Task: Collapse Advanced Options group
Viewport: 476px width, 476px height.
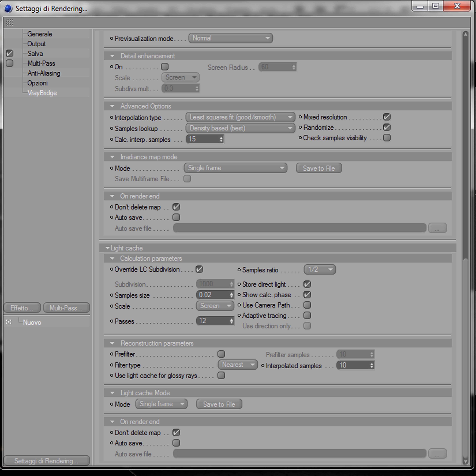Action: click(112, 106)
